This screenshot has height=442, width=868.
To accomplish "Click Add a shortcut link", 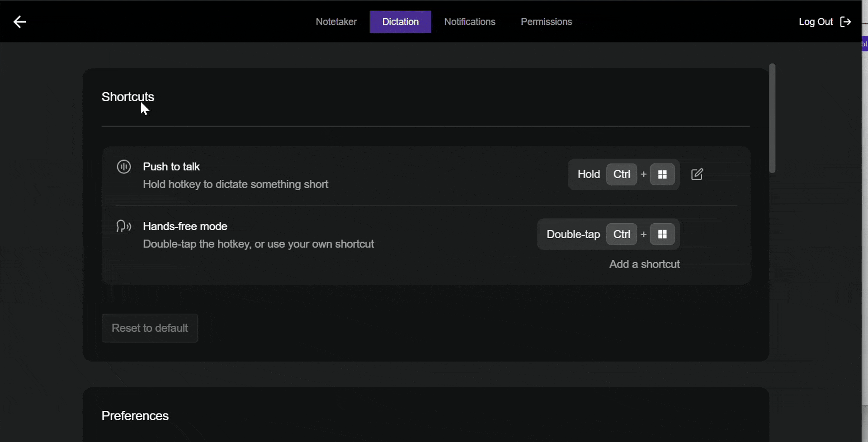I will (644, 264).
